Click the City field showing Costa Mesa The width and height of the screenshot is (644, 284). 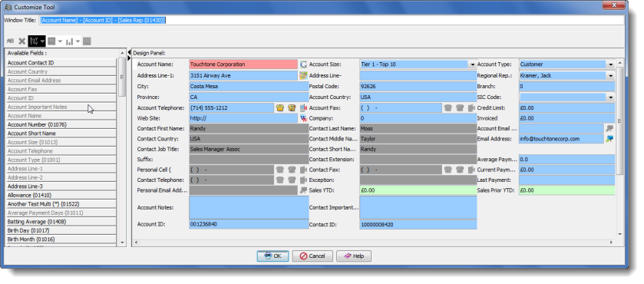[249, 87]
